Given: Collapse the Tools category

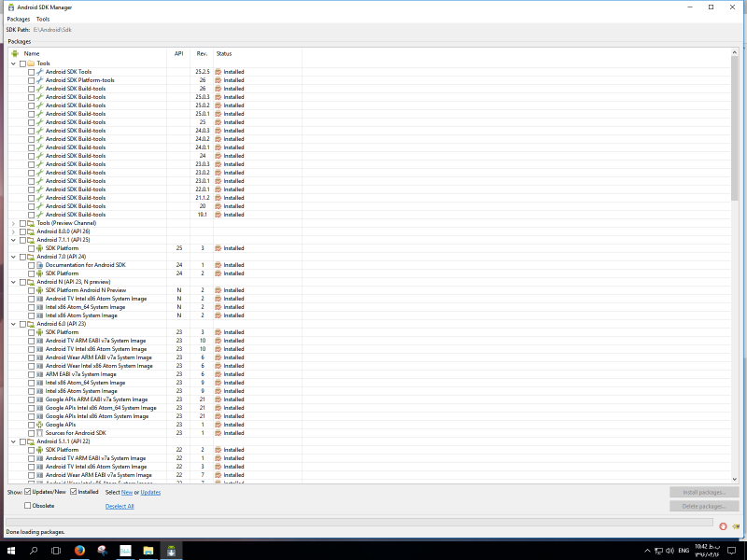Looking at the screenshot, I should coord(12,63).
